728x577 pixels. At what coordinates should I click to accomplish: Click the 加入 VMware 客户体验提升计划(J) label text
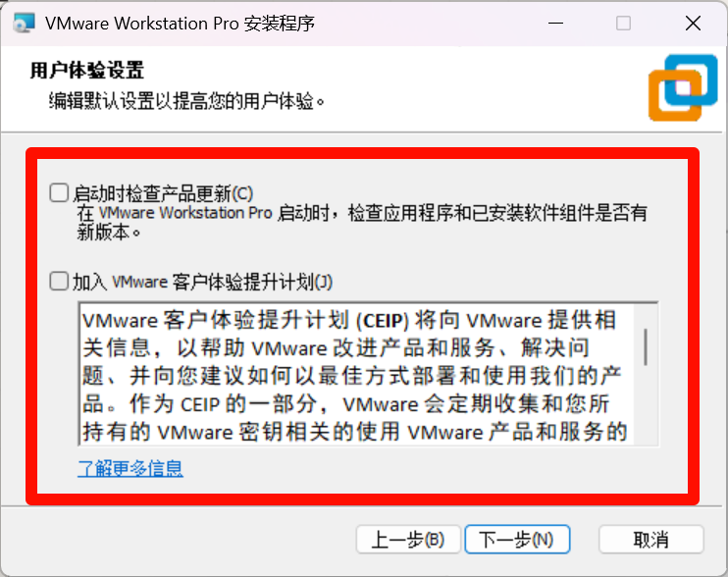[x=202, y=283]
